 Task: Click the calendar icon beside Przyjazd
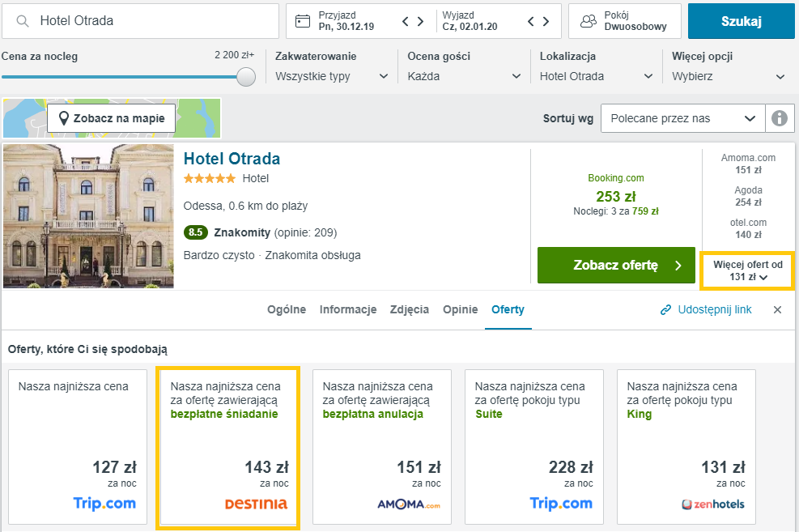click(x=303, y=21)
